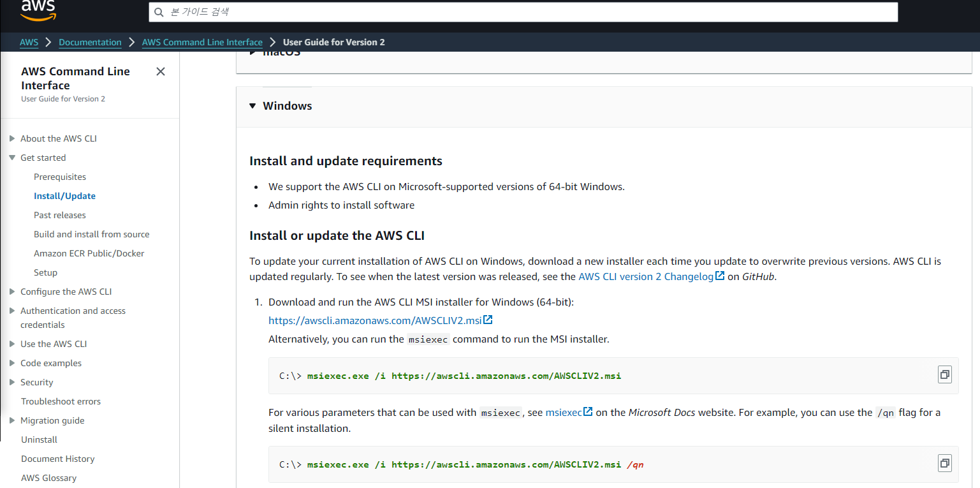Open the Prerequisites page
Screen dimensions: 980x488
coord(60,177)
